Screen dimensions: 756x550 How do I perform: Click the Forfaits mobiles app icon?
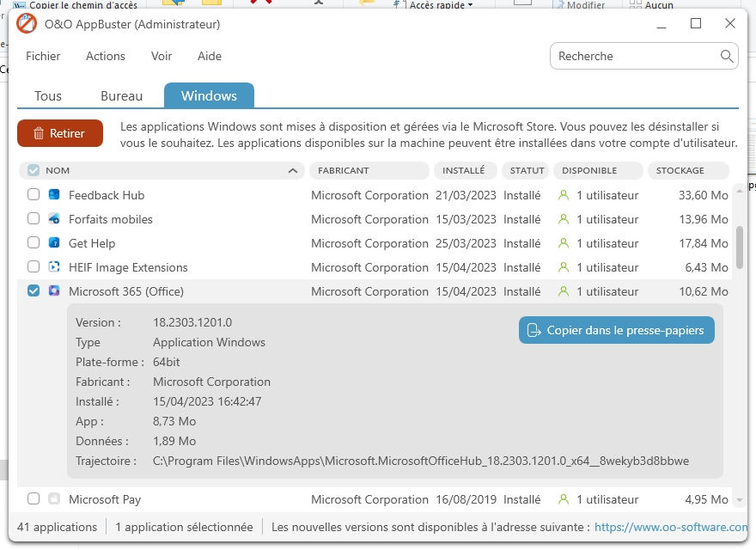[54, 218]
